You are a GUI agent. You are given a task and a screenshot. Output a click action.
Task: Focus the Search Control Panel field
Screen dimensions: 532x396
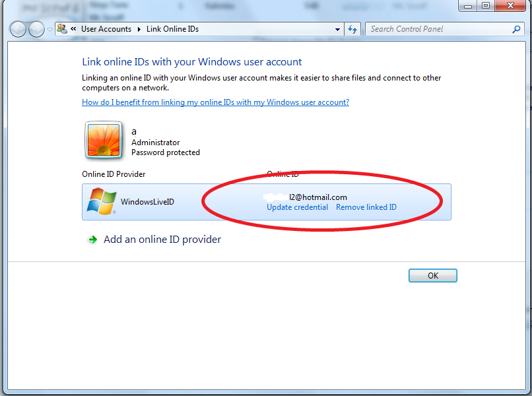click(440, 29)
